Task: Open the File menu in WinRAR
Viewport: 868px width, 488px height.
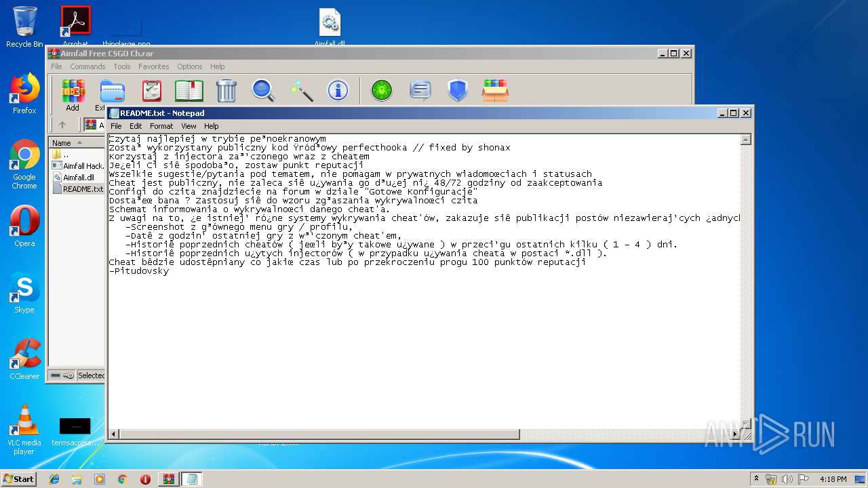Action: [56, 66]
